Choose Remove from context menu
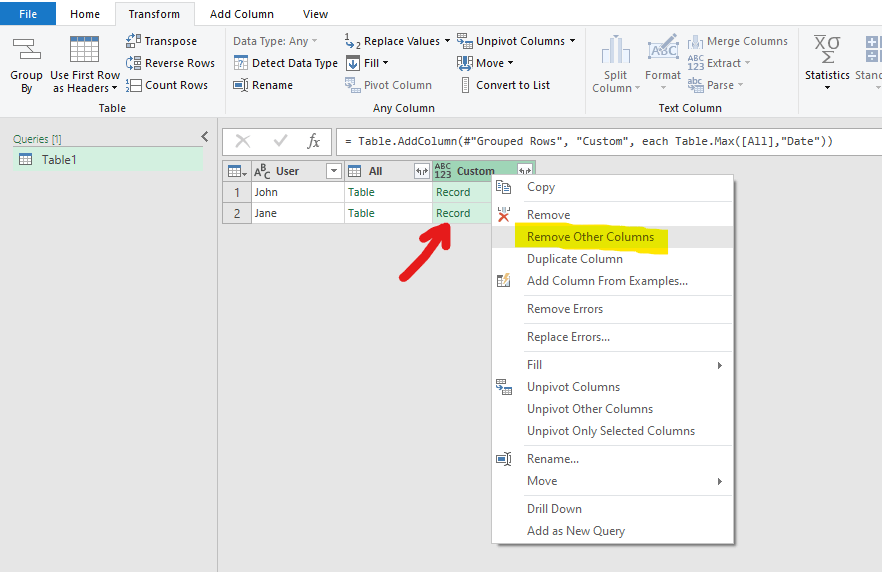 613,215
